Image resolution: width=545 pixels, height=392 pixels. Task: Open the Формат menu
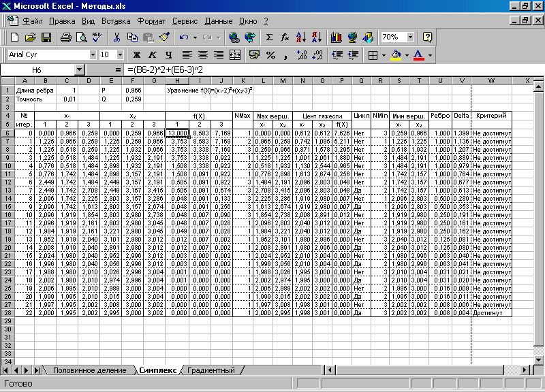(x=151, y=21)
